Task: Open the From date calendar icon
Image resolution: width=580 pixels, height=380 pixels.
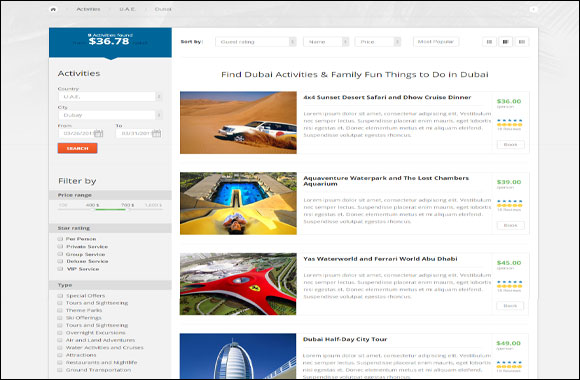Action: tap(98, 133)
